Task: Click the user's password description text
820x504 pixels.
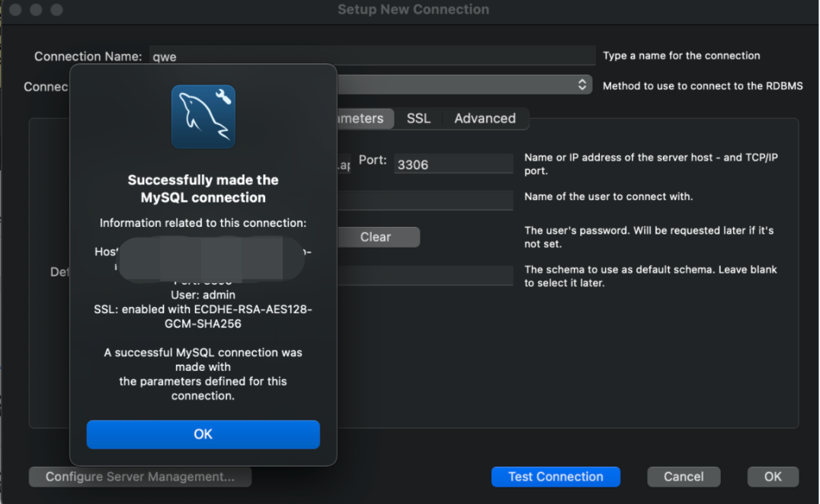Action: pos(649,237)
